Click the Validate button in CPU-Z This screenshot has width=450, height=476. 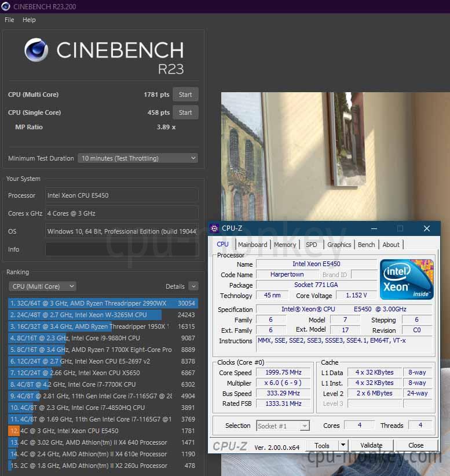[371, 445]
